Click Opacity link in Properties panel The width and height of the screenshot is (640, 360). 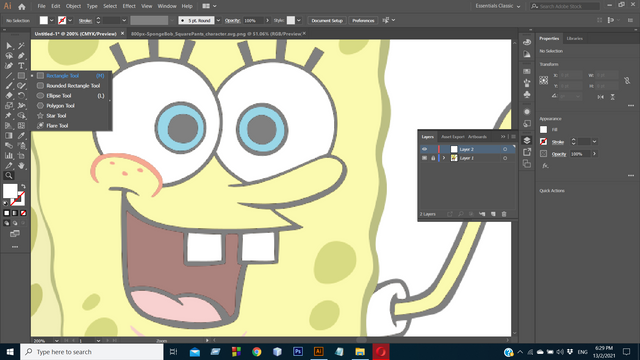point(559,154)
